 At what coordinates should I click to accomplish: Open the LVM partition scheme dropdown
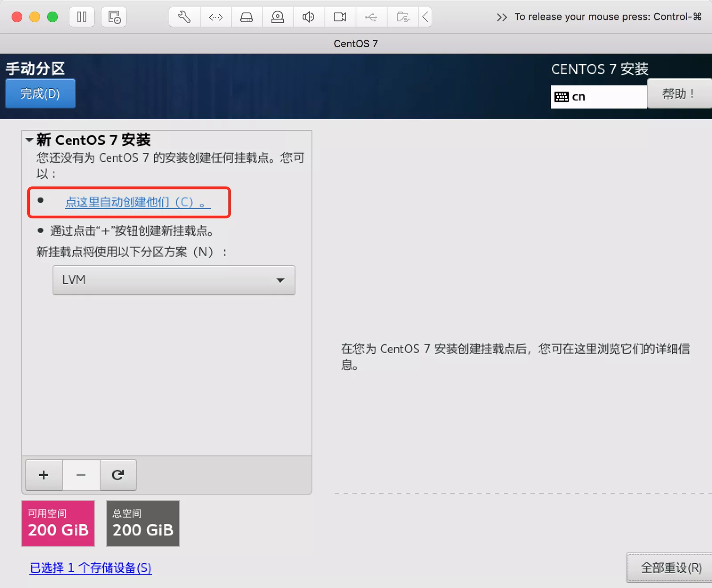pyautogui.click(x=174, y=280)
